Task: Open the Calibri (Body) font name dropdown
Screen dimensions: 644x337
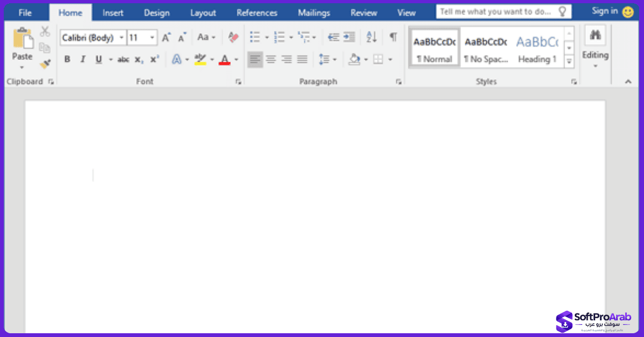Action: click(122, 38)
